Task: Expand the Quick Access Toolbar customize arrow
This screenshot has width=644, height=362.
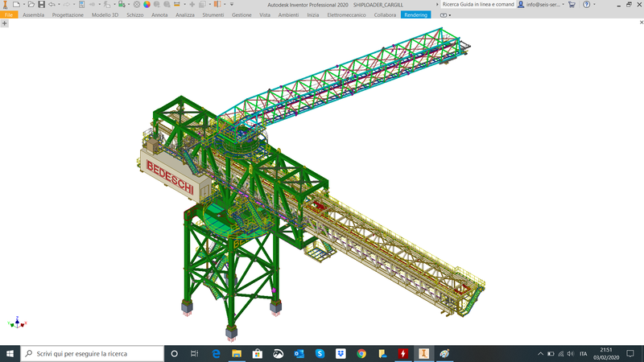Action: (x=232, y=5)
